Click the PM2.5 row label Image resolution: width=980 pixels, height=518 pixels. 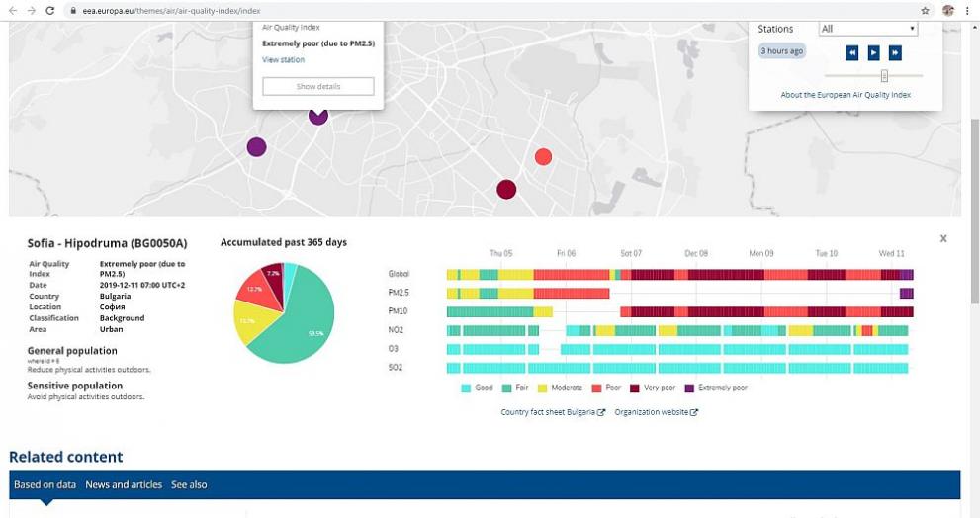point(399,293)
